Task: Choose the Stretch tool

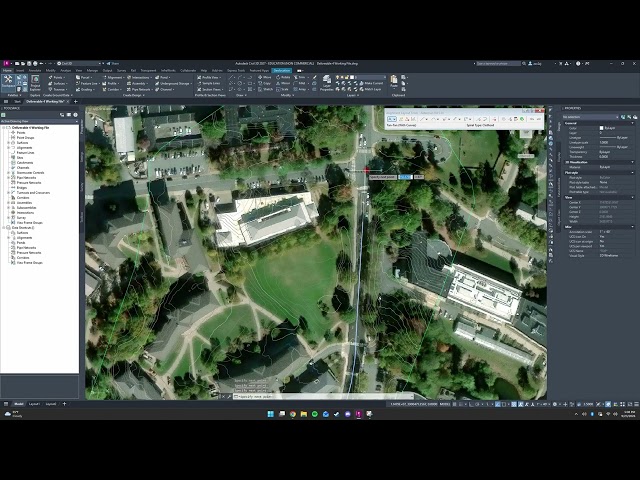Action: point(265,89)
